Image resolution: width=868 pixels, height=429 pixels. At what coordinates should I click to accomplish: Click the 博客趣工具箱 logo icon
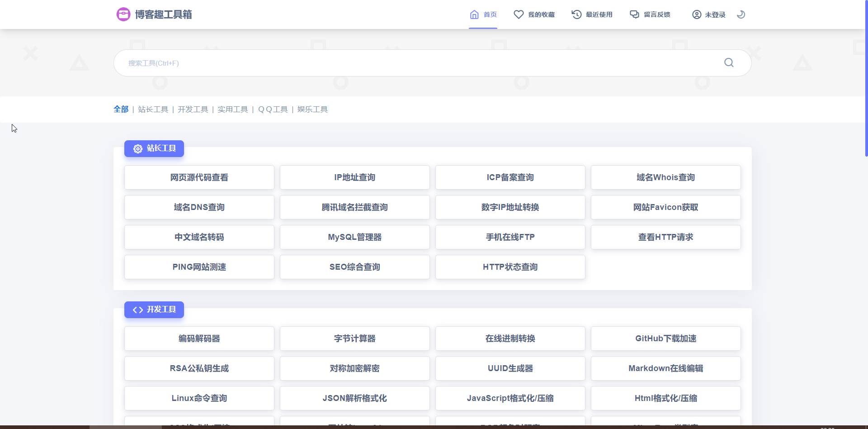pos(123,14)
